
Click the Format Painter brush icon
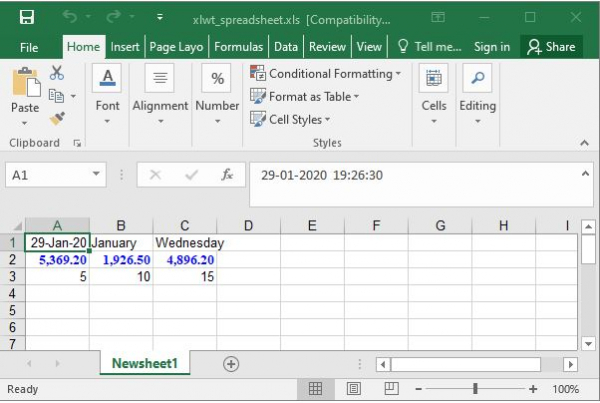(57, 118)
